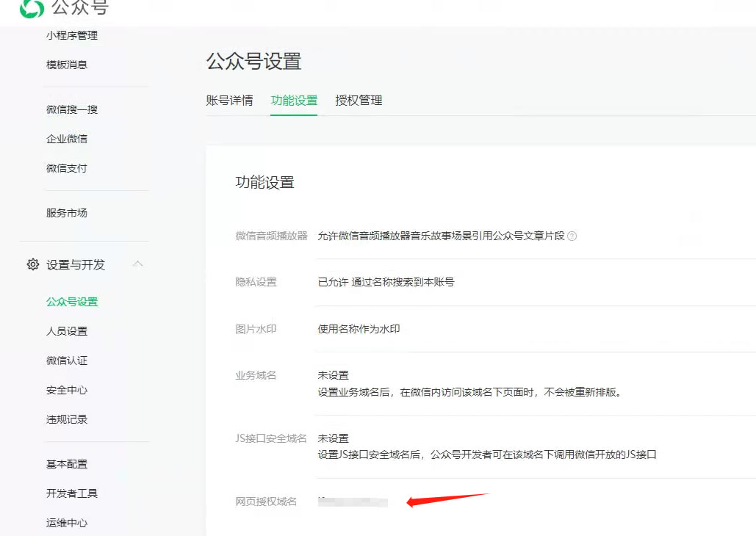Open 安全中心 sidebar item
This screenshot has height=536, width=756.
[67, 390]
